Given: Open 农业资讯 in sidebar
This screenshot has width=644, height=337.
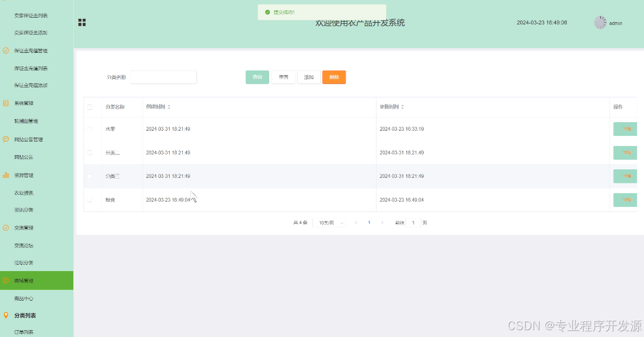Looking at the screenshot, I should [x=23, y=193].
